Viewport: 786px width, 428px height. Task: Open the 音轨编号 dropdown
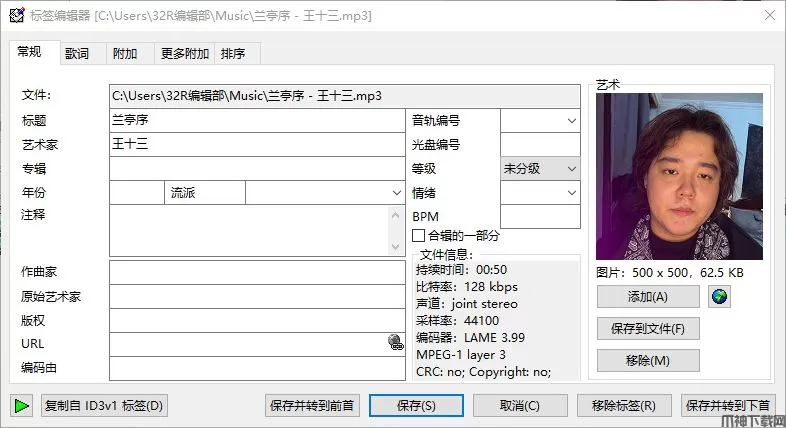(x=571, y=121)
